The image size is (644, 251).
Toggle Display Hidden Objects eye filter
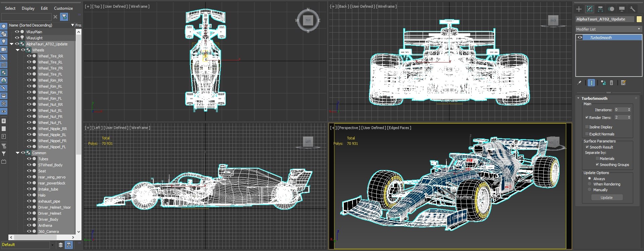[x=4, y=111]
